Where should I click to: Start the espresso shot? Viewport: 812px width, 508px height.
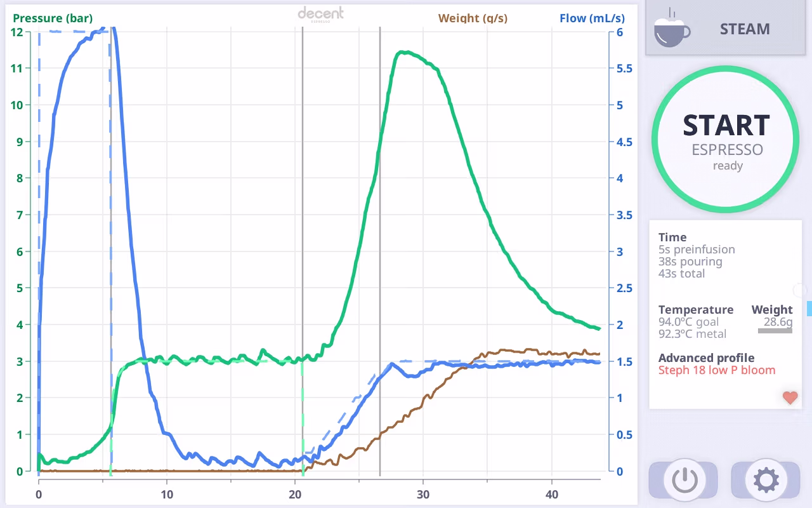(726, 138)
